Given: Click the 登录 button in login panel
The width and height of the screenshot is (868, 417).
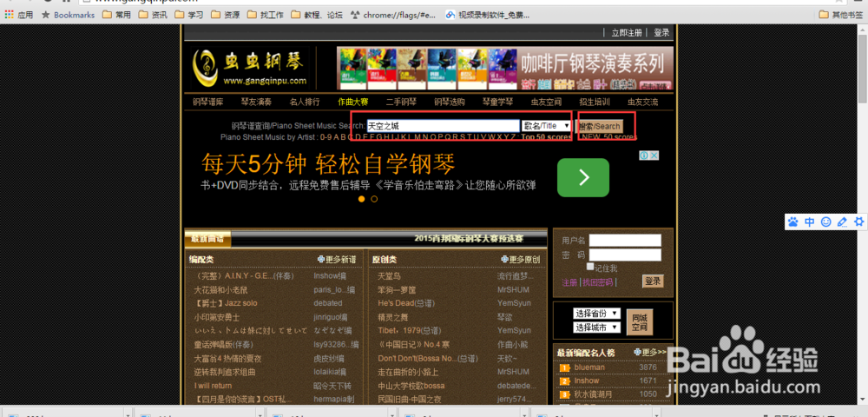Looking at the screenshot, I should click(x=654, y=281).
